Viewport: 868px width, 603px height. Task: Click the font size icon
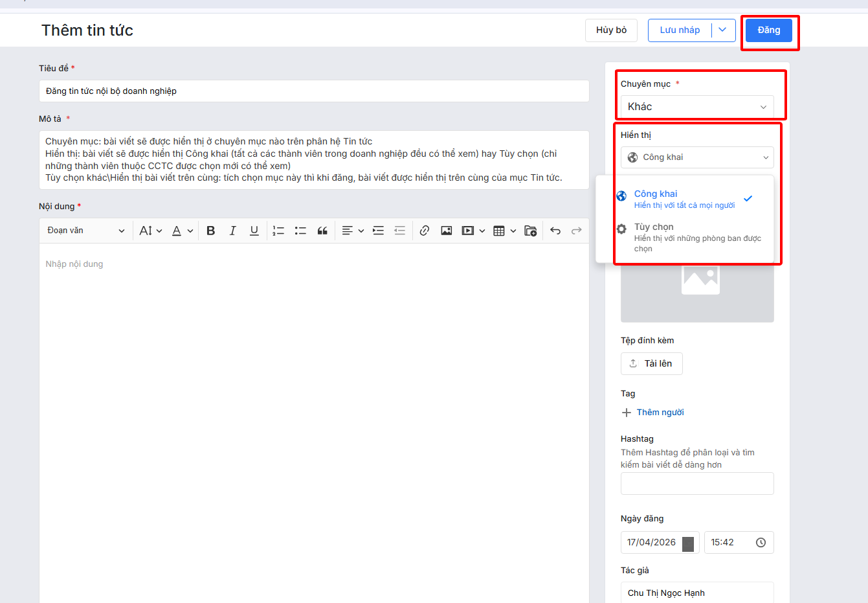click(146, 231)
